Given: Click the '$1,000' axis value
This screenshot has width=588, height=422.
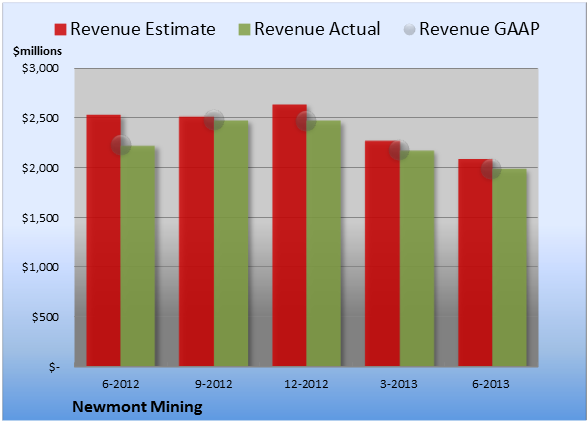Looking at the screenshot, I should (x=40, y=267).
